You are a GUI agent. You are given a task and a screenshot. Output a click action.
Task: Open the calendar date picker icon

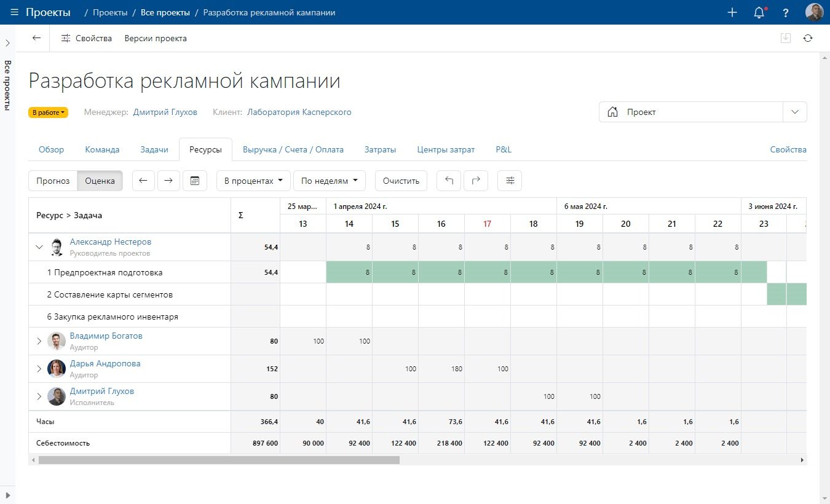click(x=195, y=181)
